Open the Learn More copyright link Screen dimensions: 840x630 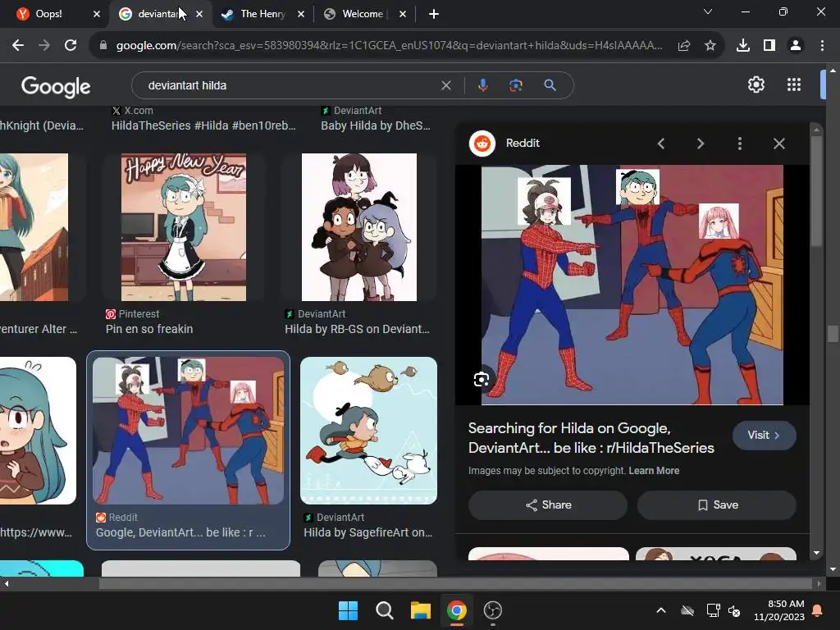click(654, 470)
